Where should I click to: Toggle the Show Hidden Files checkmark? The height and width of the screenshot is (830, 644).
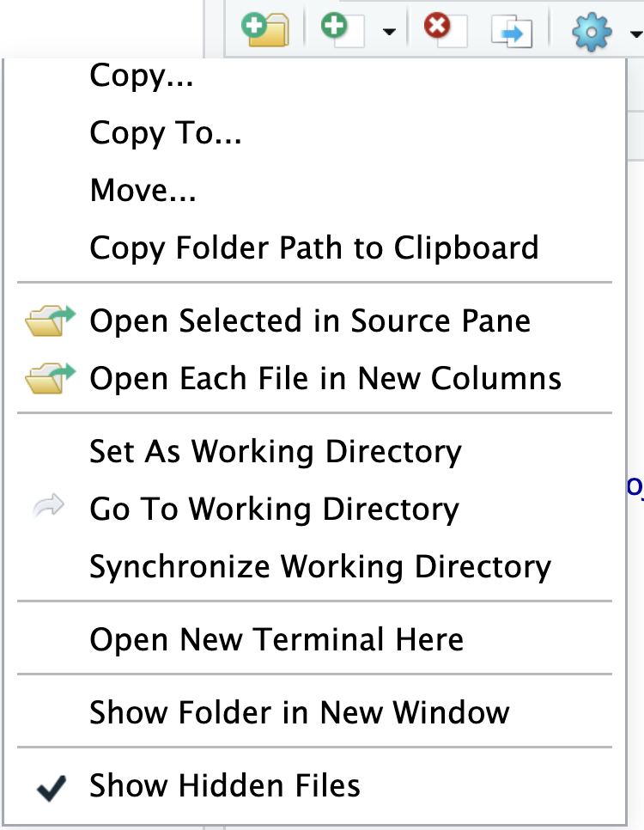(225, 786)
